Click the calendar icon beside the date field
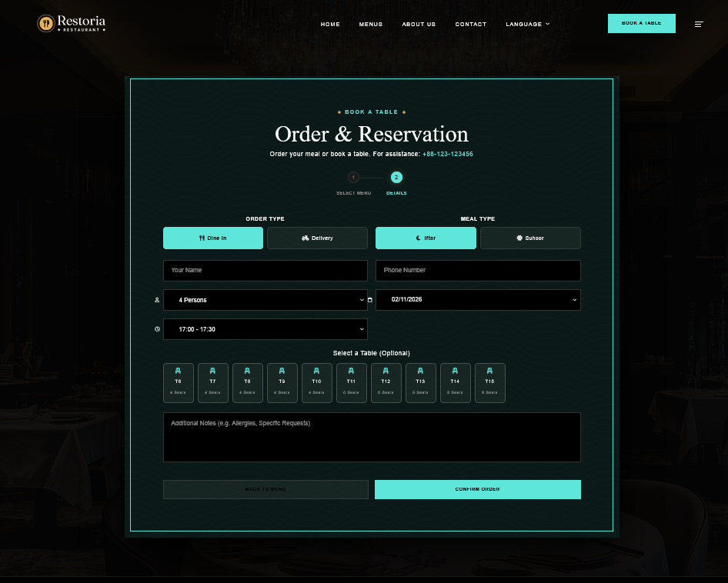This screenshot has width=728, height=583. coord(369,300)
